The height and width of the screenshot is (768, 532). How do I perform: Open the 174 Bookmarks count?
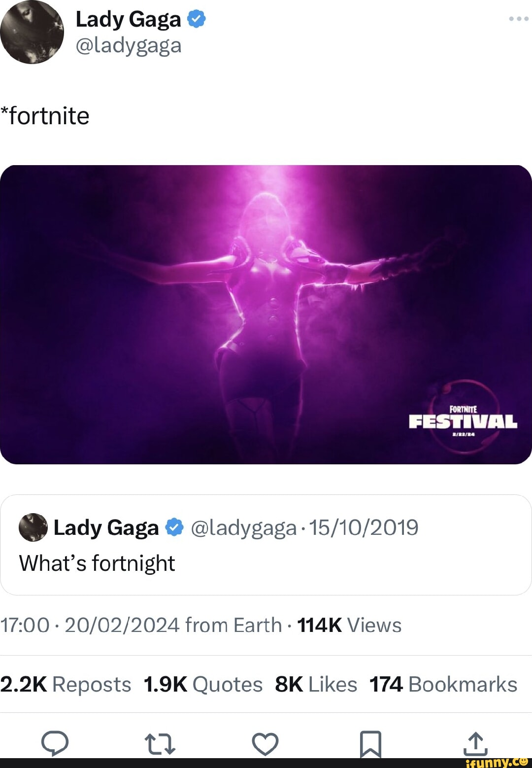click(x=443, y=684)
